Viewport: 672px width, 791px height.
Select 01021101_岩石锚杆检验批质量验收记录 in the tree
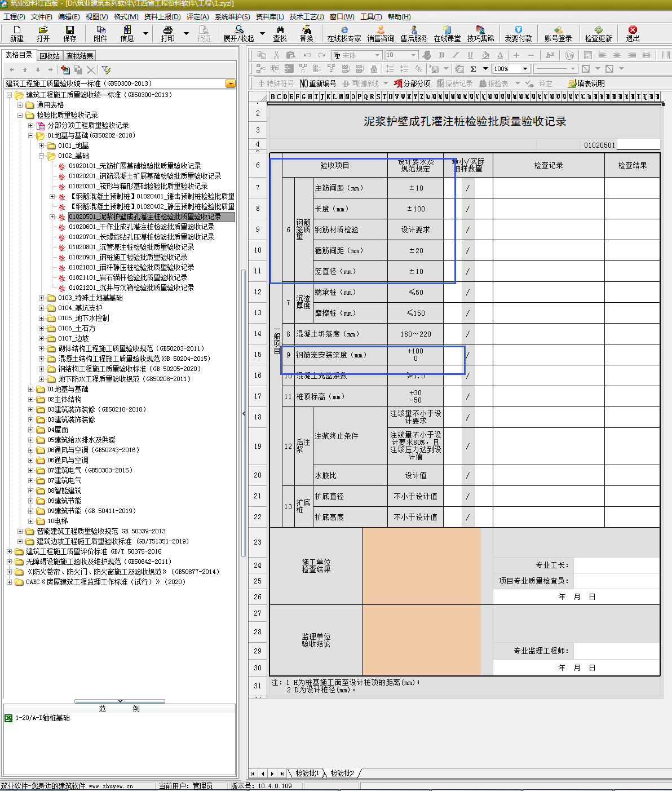128,277
